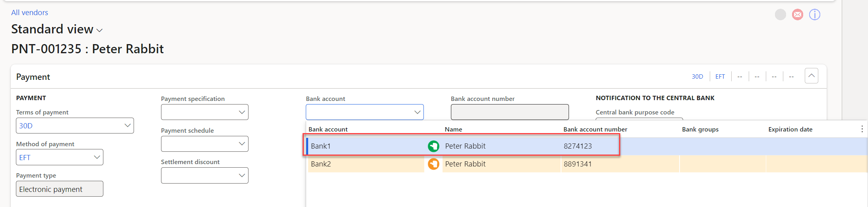The width and height of the screenshot is (868, 207).
Task: Open Terms of payment dropdown
Action: pos(128,126)
